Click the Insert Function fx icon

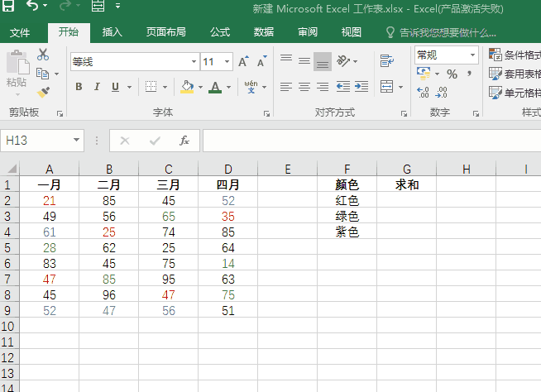click(184, 141)
